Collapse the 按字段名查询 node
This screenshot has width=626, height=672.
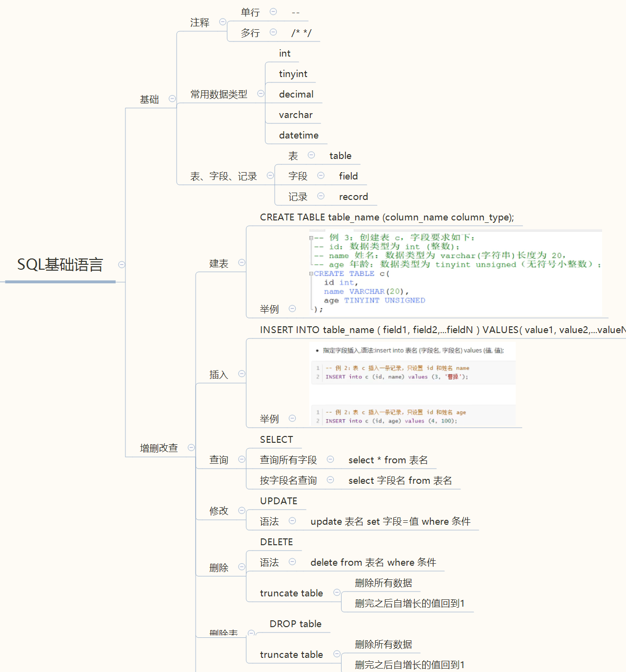coord(330,480)
